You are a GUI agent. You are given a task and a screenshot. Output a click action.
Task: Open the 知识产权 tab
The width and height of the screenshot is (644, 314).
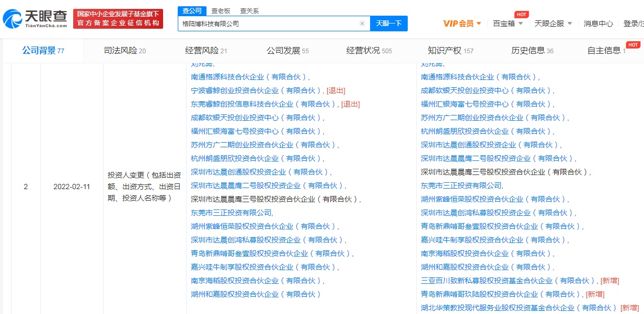coord(451,51)
